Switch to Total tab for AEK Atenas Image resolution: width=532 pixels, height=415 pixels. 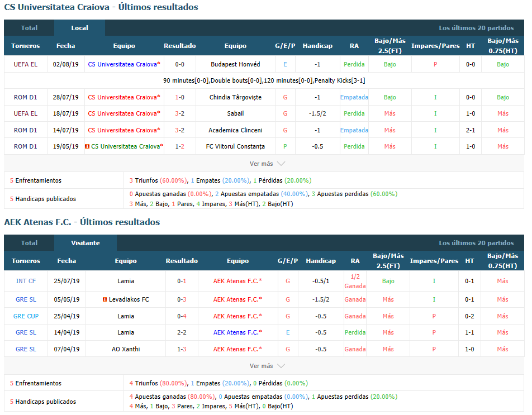(x=29, y=243)
